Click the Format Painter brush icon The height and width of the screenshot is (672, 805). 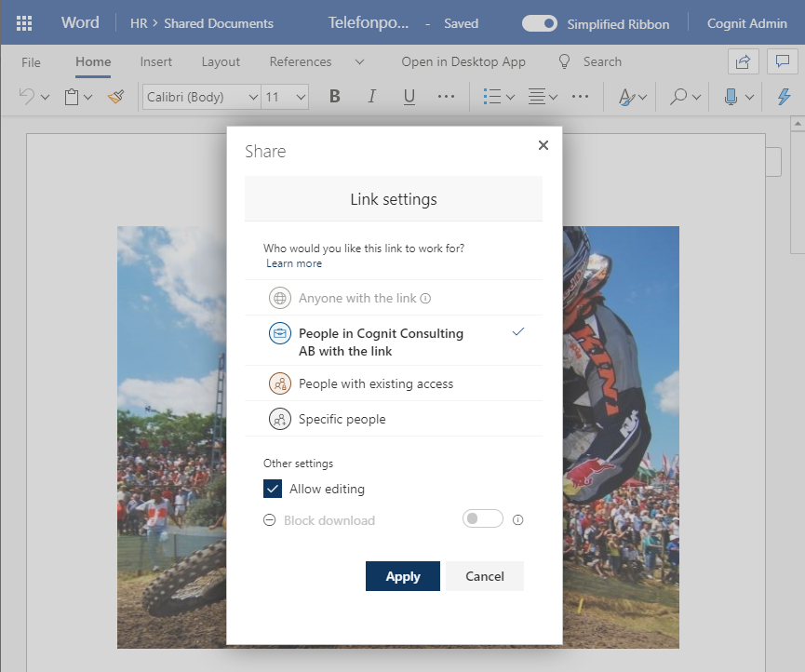(x=115, y=97)
